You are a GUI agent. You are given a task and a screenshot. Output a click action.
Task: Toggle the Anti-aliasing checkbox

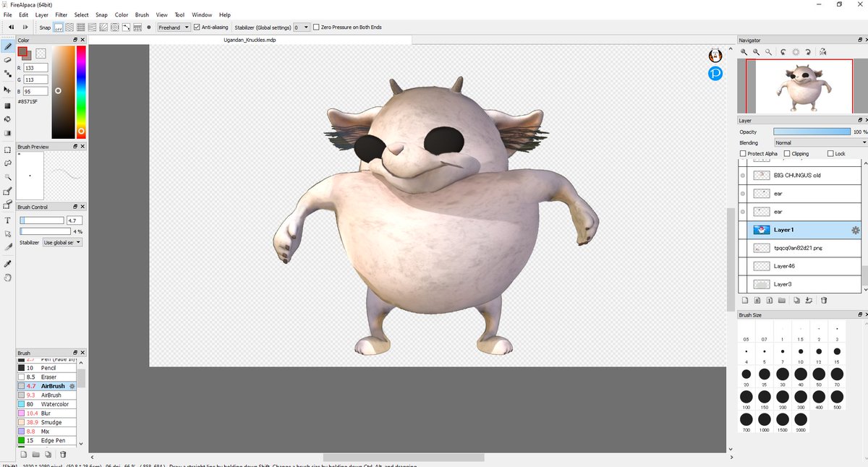[x=196, y=27]
